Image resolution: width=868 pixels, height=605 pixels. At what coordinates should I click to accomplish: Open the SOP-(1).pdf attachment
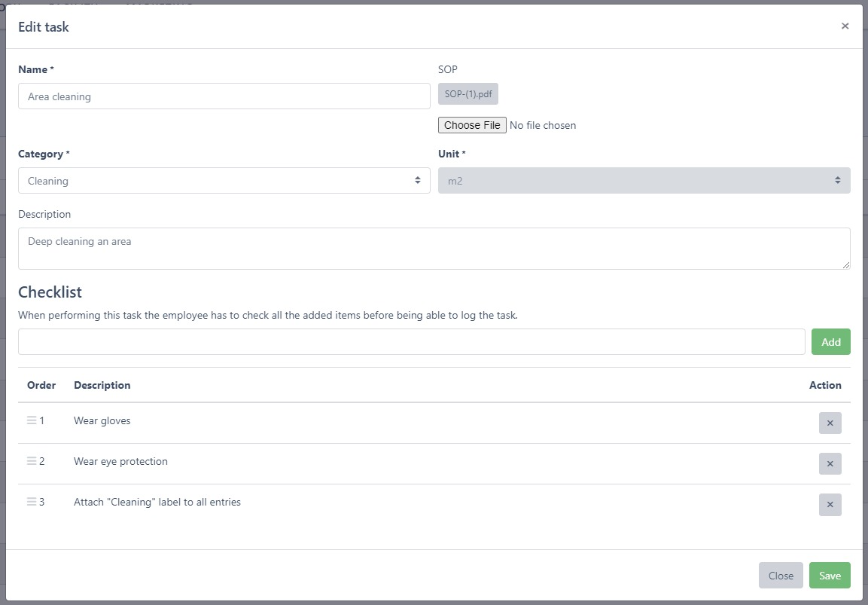coord(468,94)
